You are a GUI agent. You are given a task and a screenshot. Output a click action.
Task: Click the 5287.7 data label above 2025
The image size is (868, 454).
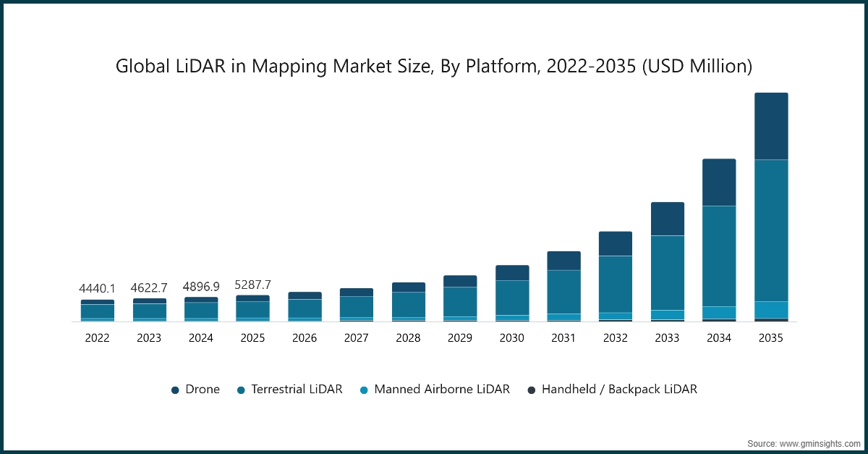tap(253, 287)
